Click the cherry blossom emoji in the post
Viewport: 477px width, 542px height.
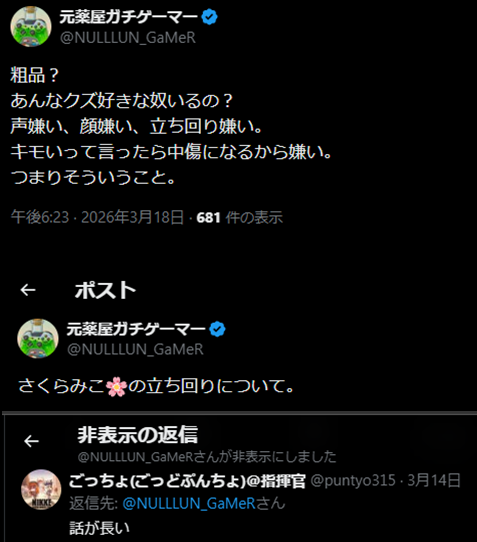(116, 387)
